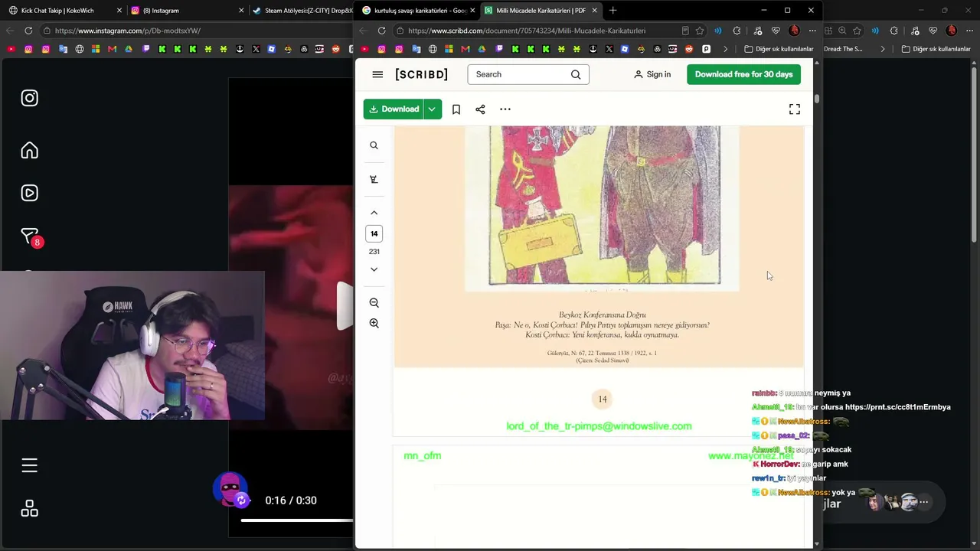Open a new tab in front browser
This screenshot has height=551, width=980.
[612, 11]
